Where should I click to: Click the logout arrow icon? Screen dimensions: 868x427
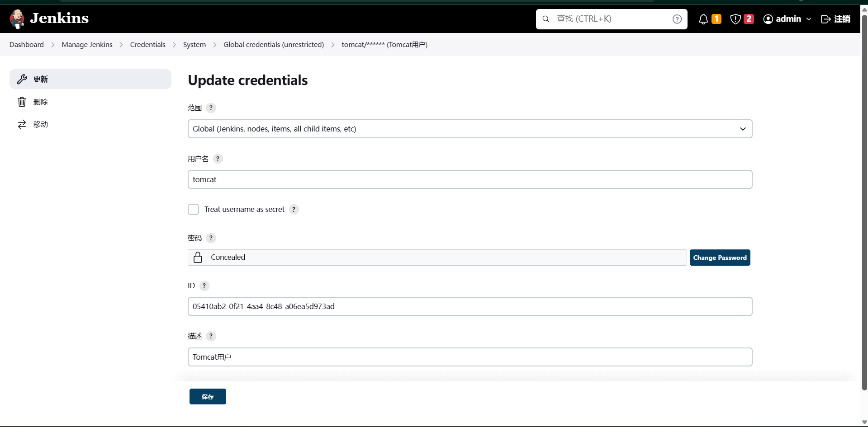tap(826, 19)
